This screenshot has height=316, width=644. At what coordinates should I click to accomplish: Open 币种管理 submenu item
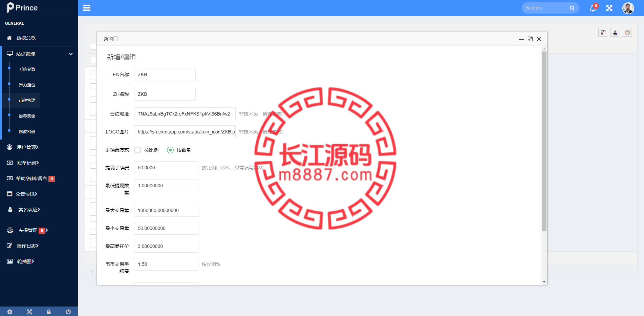click(x=27, y=100)
